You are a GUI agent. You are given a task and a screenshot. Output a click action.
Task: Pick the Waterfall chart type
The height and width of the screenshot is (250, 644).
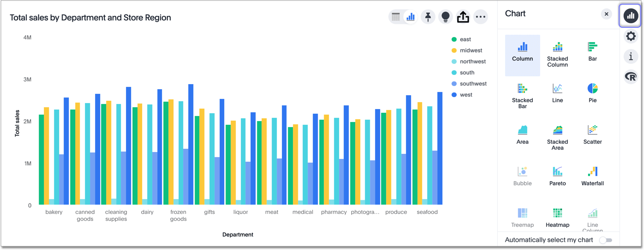pyautogui.click(x=592, y=176)
